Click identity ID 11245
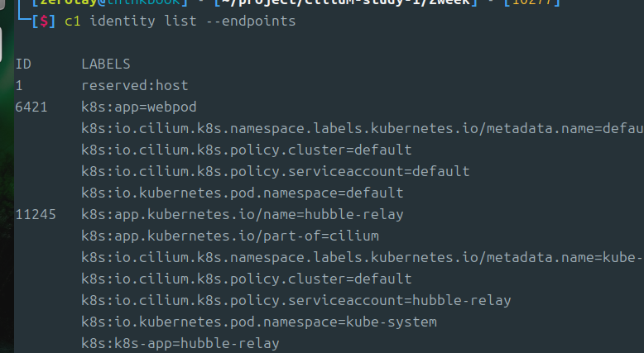644x353 pixels. pyautogui.click(x=36, y=214)
